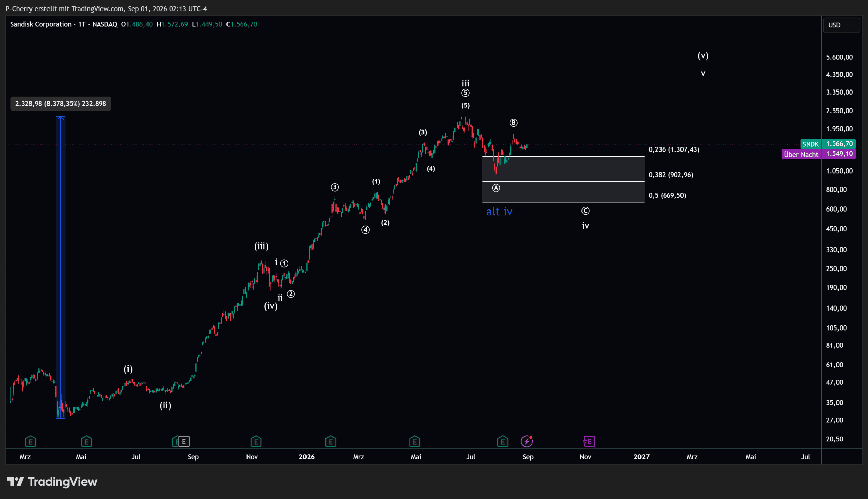
Task: Click the 2027 label on time axis
Action: (642, 457)
